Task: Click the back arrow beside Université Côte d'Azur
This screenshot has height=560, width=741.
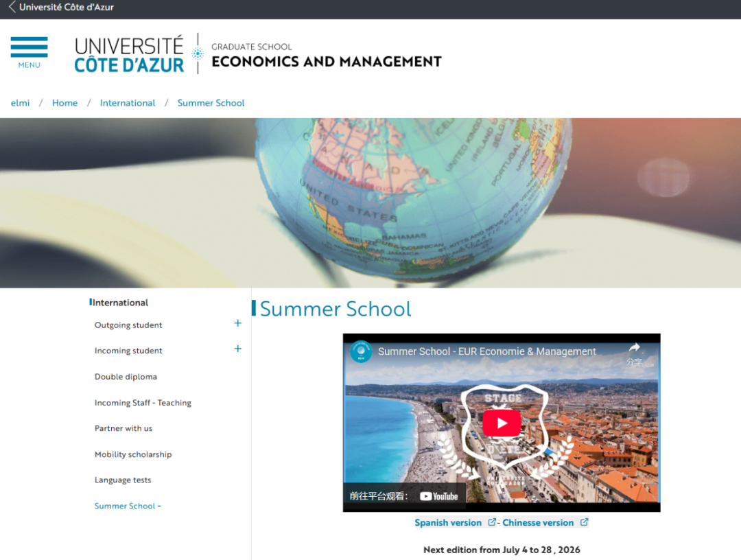Action: (12, 7)
